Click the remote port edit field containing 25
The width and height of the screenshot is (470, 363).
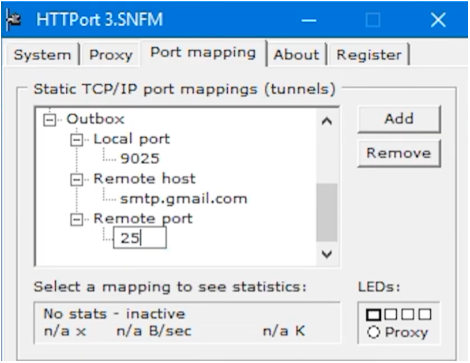click(x=140, y=238)
